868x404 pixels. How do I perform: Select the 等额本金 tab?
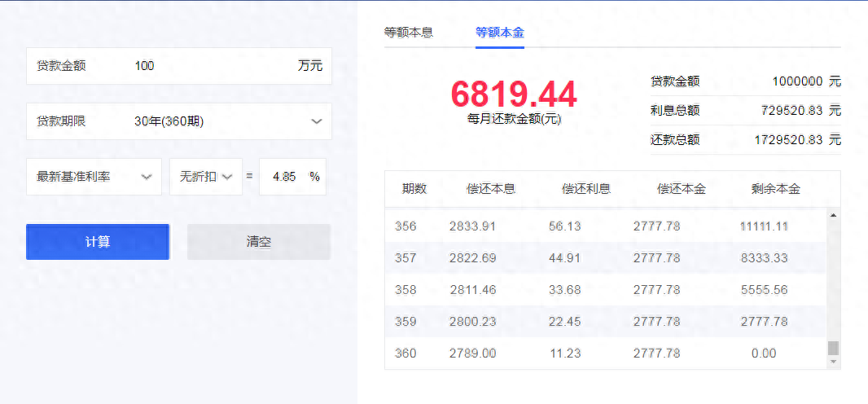click(x=500, y=33)
